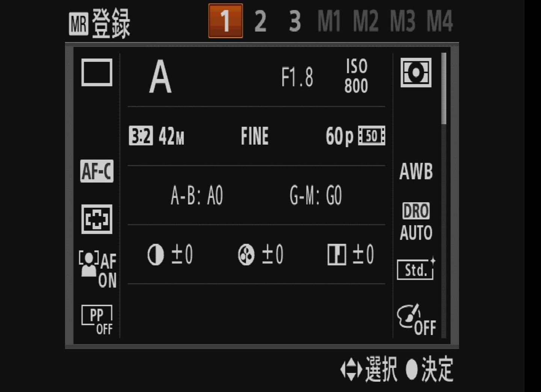The image size is (541, 392).
Task: Click the metering mode icon
Action: tap(416, 73)
